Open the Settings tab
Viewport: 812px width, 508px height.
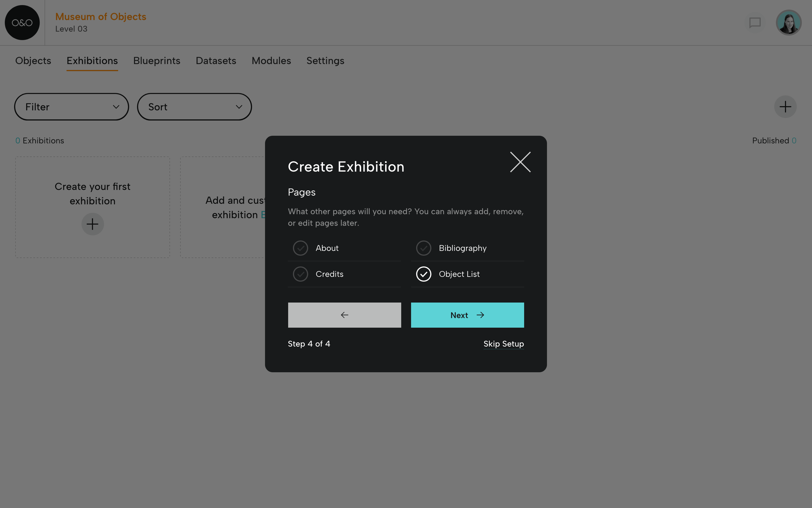(x=325, y=61)
